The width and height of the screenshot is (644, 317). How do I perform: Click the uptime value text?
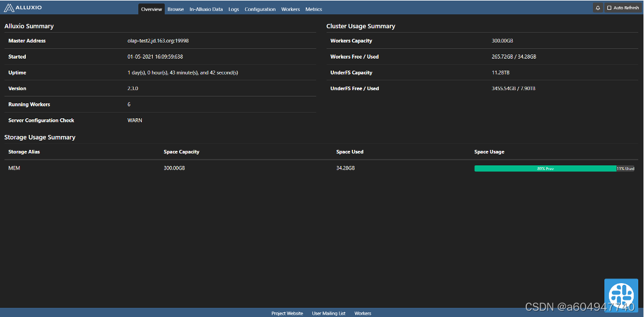pyautogui.click(x=183, y=73)
